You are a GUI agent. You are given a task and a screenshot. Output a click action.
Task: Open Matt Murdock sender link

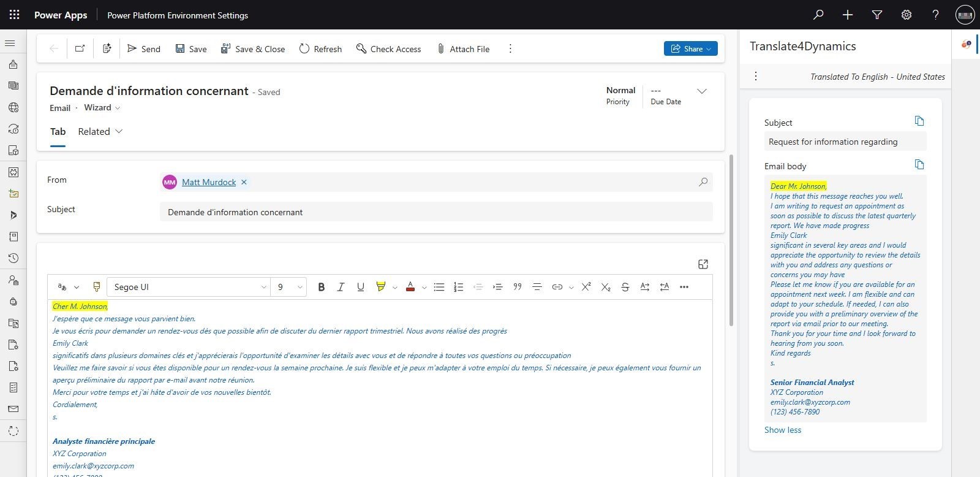coord(209,182)
